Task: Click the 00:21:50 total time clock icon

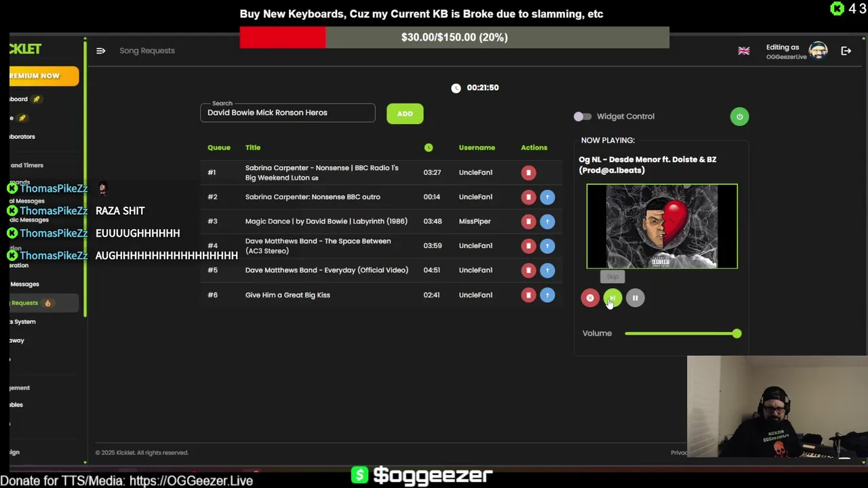Action: [456, 88]
